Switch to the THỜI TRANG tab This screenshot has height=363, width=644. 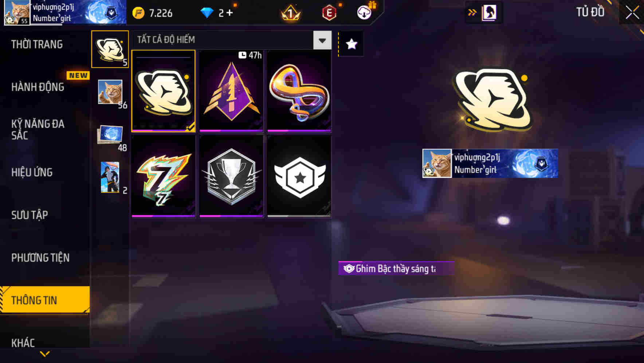click(37, 44)
